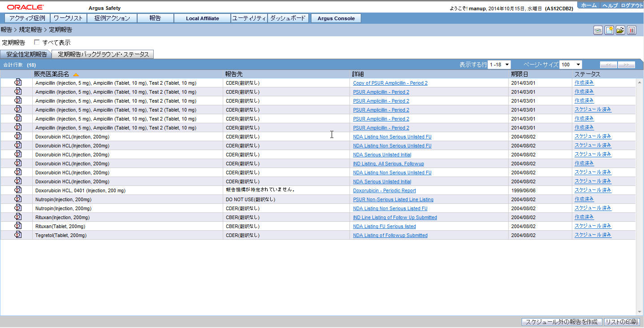Click the report icon for Rituxan(Tablet, 200mg)
Viewport: 644px width, 328px height.
pyautogui.click(x=18, y=226)
